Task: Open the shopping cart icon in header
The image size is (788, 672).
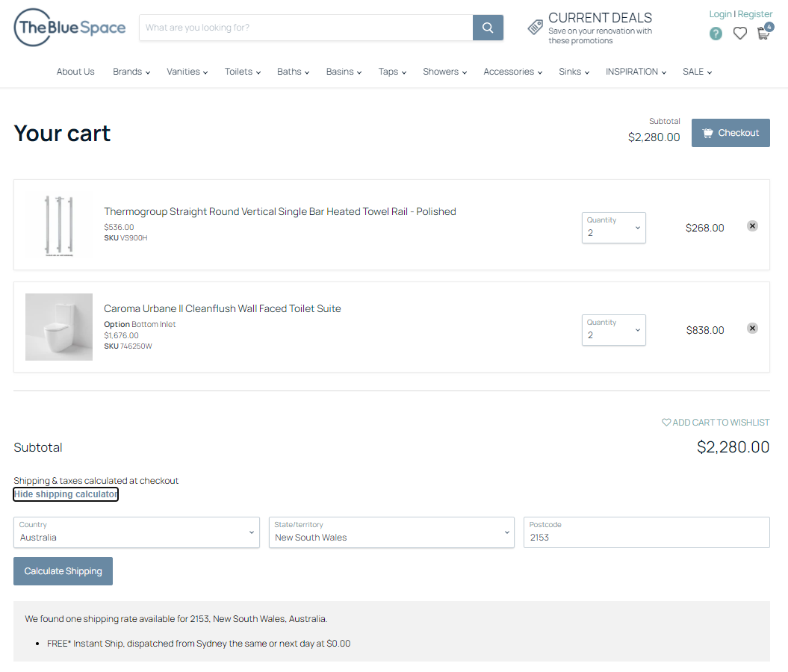Action: click(764, 31)
